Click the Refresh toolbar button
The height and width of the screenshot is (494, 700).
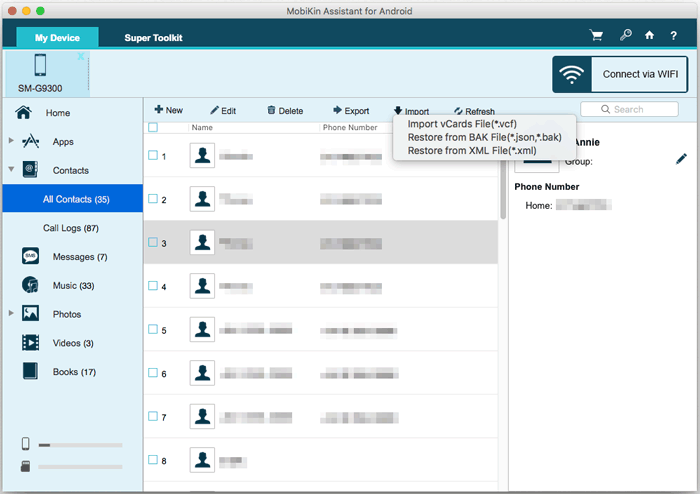click(474, 111)
